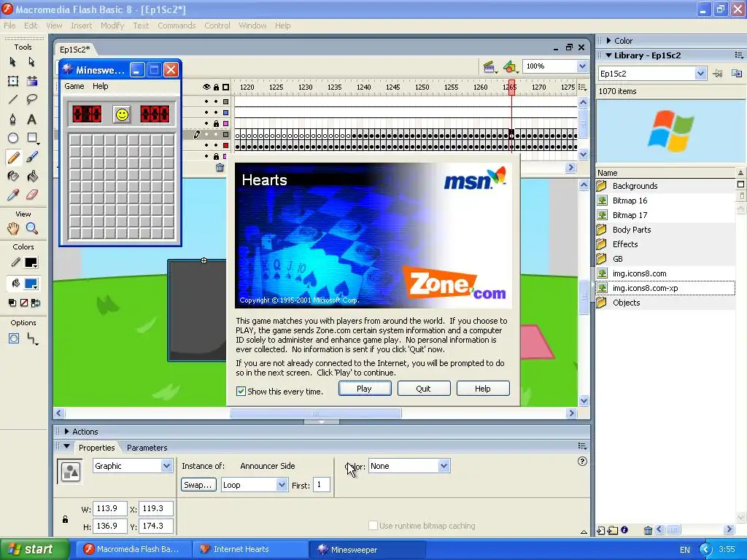Select the Lasso tool

32,99
